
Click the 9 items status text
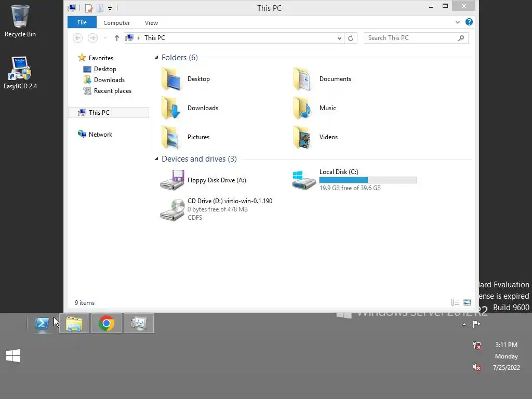click(85, 303)
